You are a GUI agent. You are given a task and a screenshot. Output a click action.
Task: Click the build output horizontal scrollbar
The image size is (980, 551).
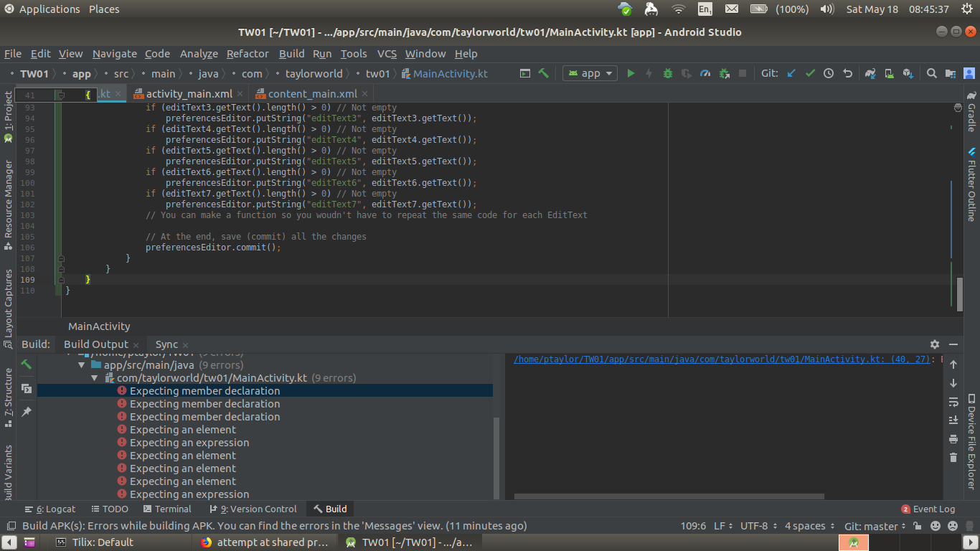pos(669,496)
